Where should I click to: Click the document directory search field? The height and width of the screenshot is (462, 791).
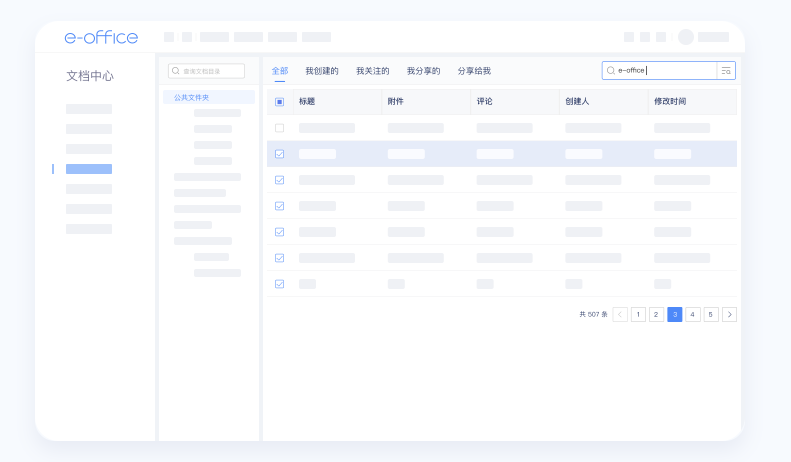click(212, 71)
